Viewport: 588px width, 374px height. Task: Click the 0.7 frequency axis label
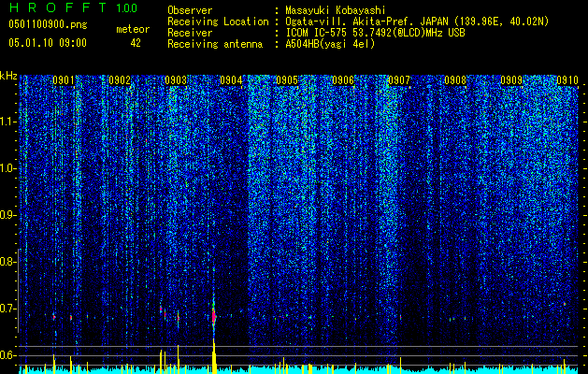(x=7, y=309)
